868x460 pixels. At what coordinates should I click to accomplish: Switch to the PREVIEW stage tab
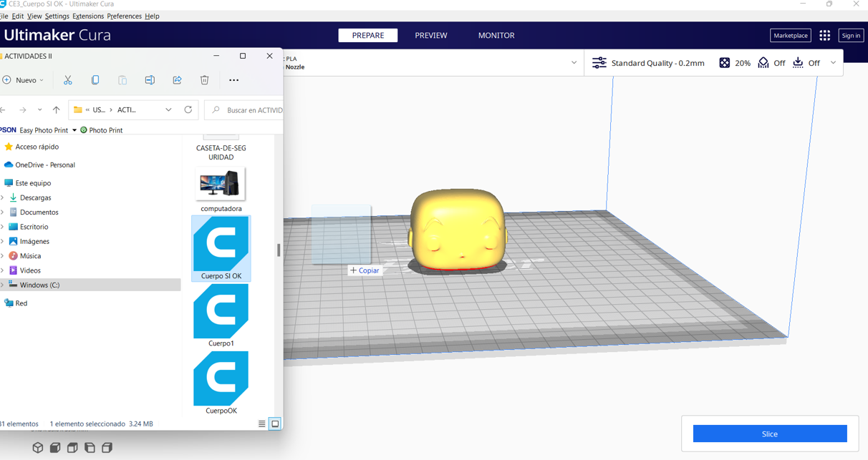pyautogui.click(x=431, y=35)
